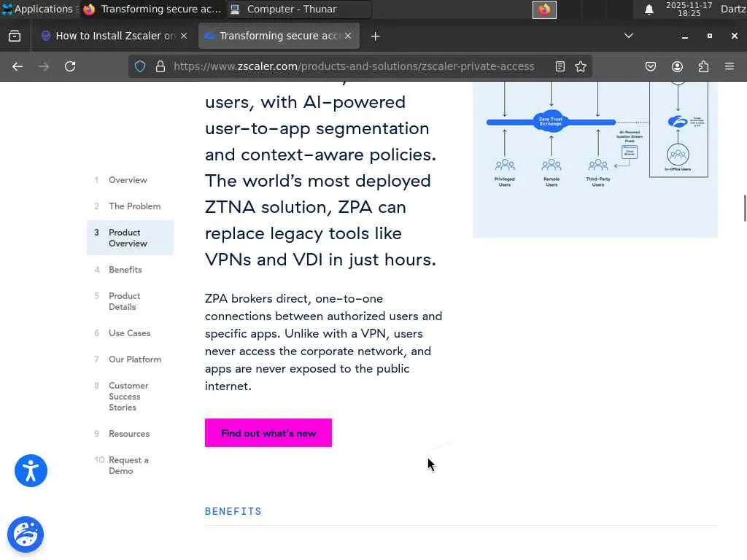This screenshot has height=560, width=747.
Task: Go to Customer Success Stories section
Action: 128,396
